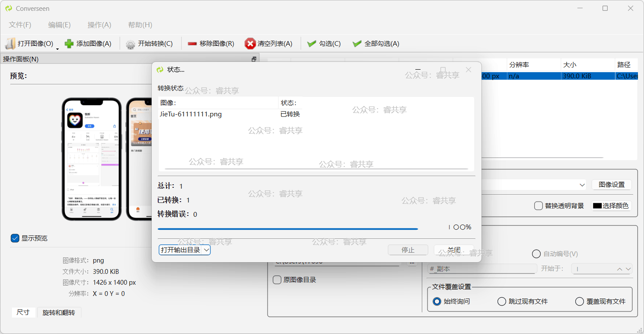The height and width of the screenshot is (334, 644).
Task: Click the green checkmark 勾选 icon
Action: 312,44
